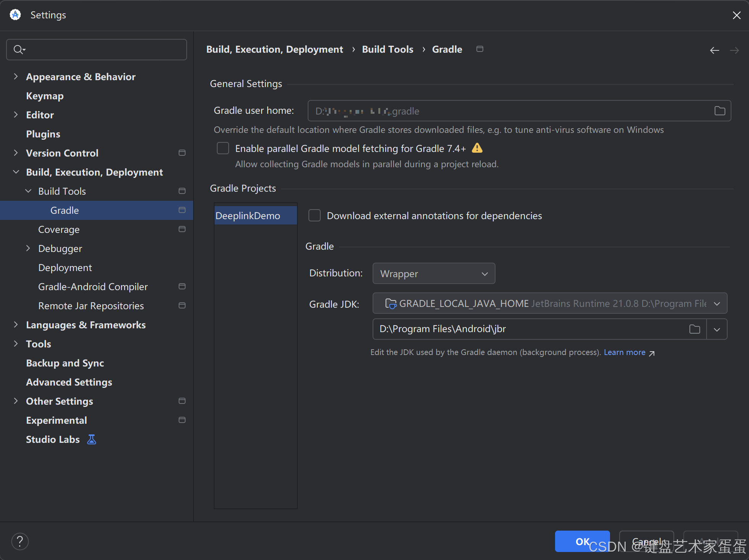Click the project marker icon on Build Tools row
Image resolution: width=749 pixels, height=560 pixels.
(x=182, y=191)
